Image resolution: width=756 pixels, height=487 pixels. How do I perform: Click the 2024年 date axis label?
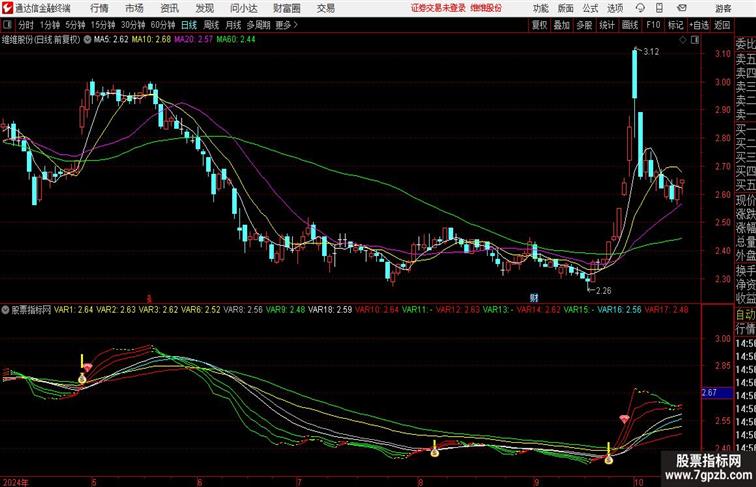[15, 482]
